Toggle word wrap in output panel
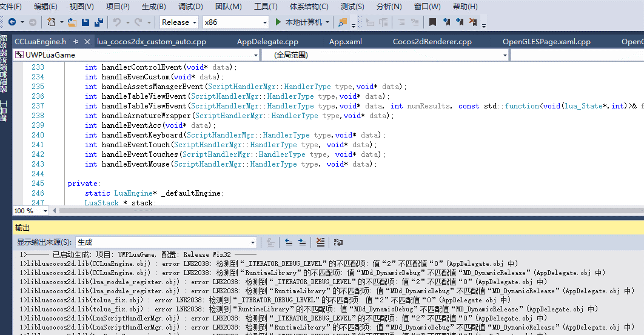This screenshot has width=644, height=335. (338, 242)
